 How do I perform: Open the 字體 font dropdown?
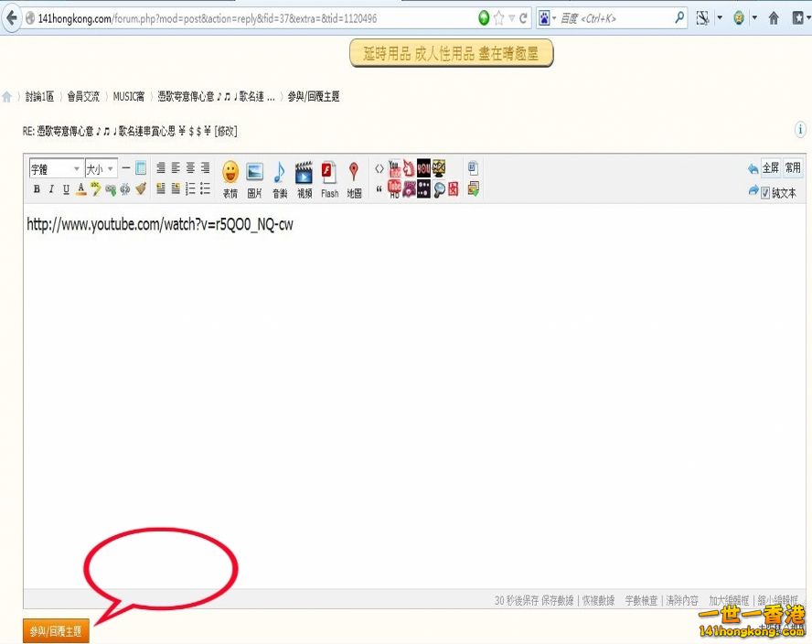pyautogui.click(x=56, y=169)
